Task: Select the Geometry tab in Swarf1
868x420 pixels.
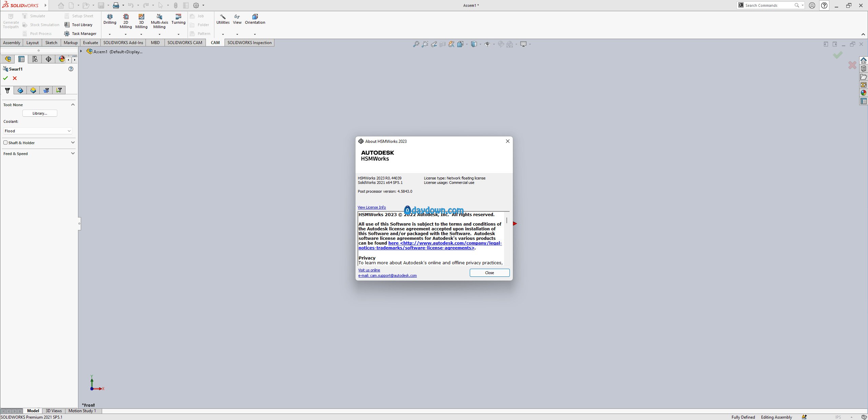Action: (x=20, y=90)
